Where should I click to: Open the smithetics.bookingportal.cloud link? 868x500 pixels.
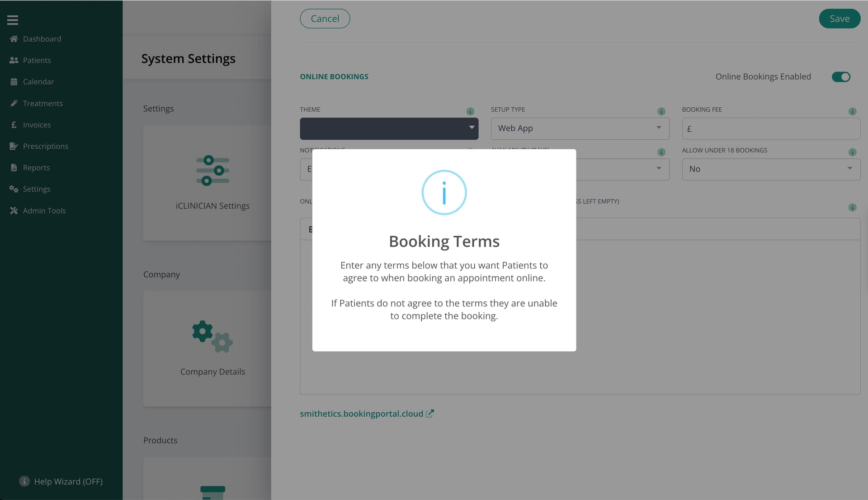[x=361, y=414]
